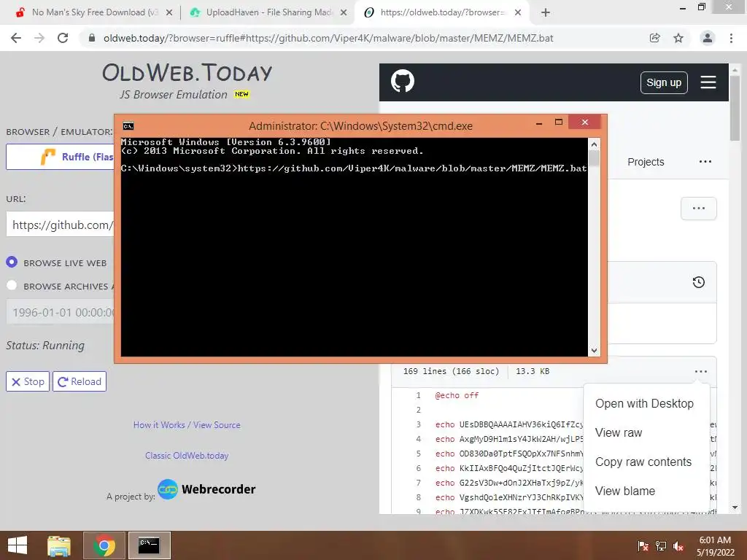
Task: Open a new Chrome tab
Action: tap(546, 12)
